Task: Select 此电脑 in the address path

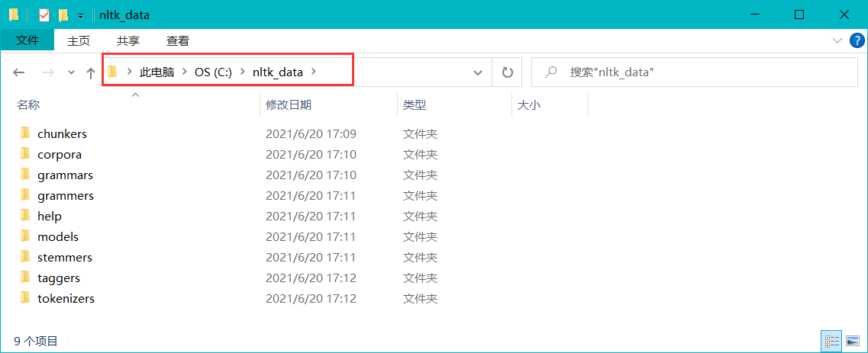Action: (x=157, y=72)
